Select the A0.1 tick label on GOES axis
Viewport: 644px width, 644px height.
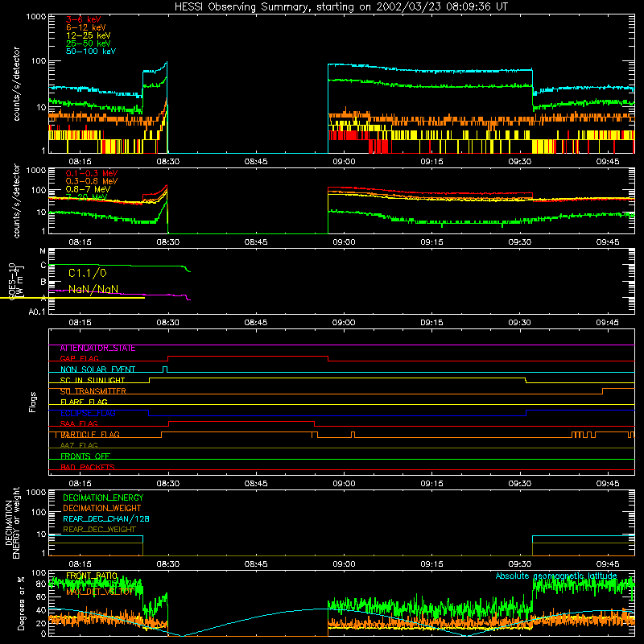click(x=37, y=312)
